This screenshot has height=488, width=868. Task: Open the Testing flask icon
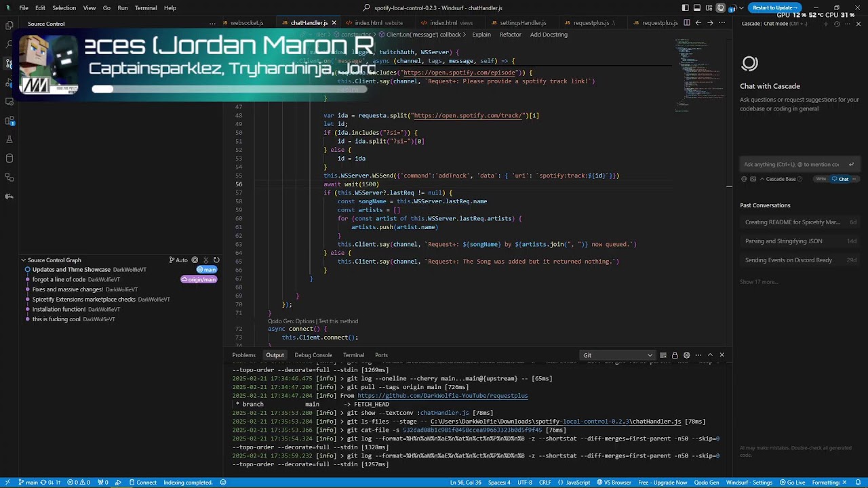point(9,139)
